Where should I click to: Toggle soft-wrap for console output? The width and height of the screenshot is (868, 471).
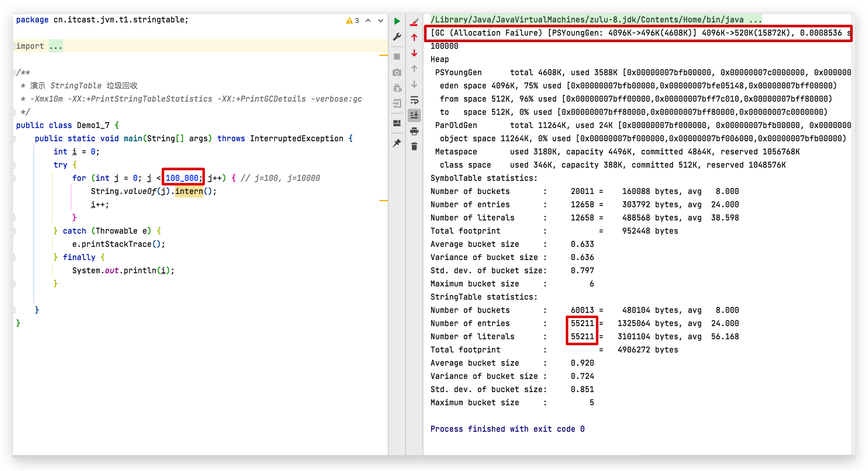tap(414, 100)
